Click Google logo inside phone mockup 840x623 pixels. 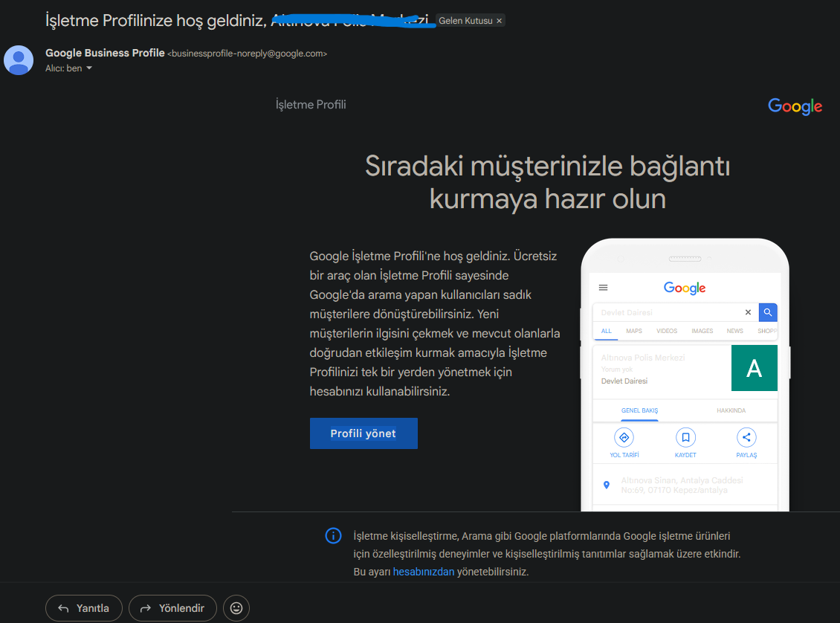[685, 288]
